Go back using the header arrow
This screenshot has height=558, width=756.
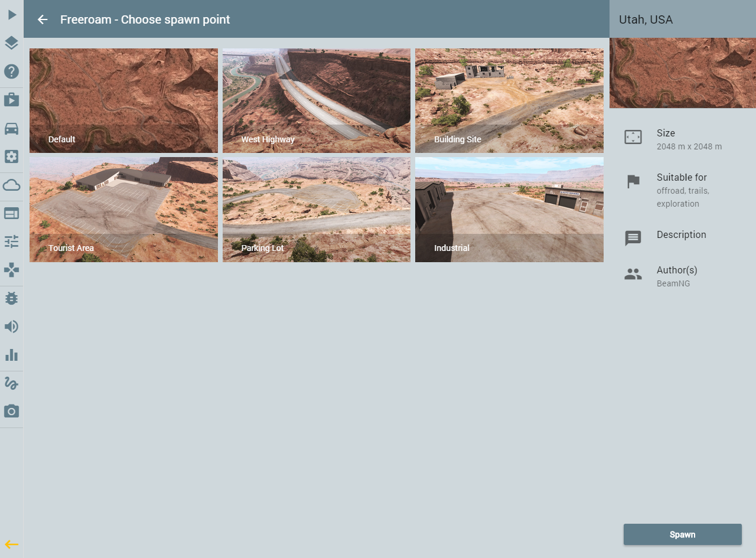coord(43,19)
